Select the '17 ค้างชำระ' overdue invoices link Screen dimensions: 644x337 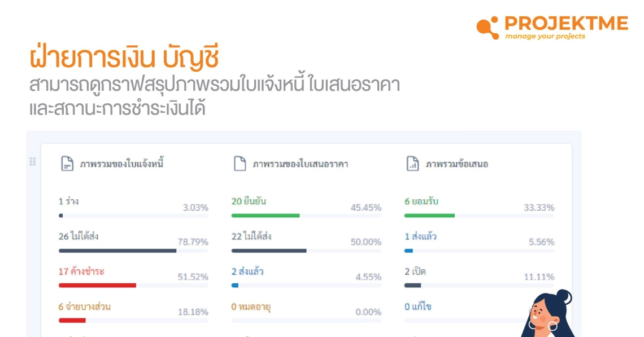[x=81, y=272]
